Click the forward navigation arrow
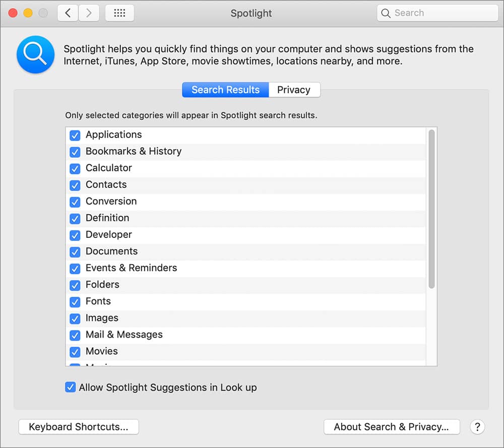The height and width of the screenshot is (448, 504). 89,13
